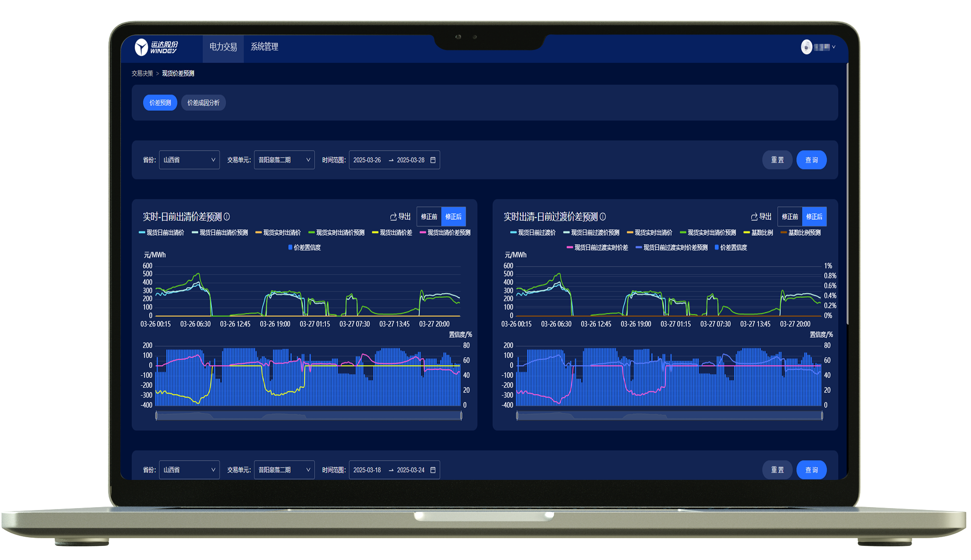Open the user account dropdown arrow
Screen dimensions: 971x560
834,47
